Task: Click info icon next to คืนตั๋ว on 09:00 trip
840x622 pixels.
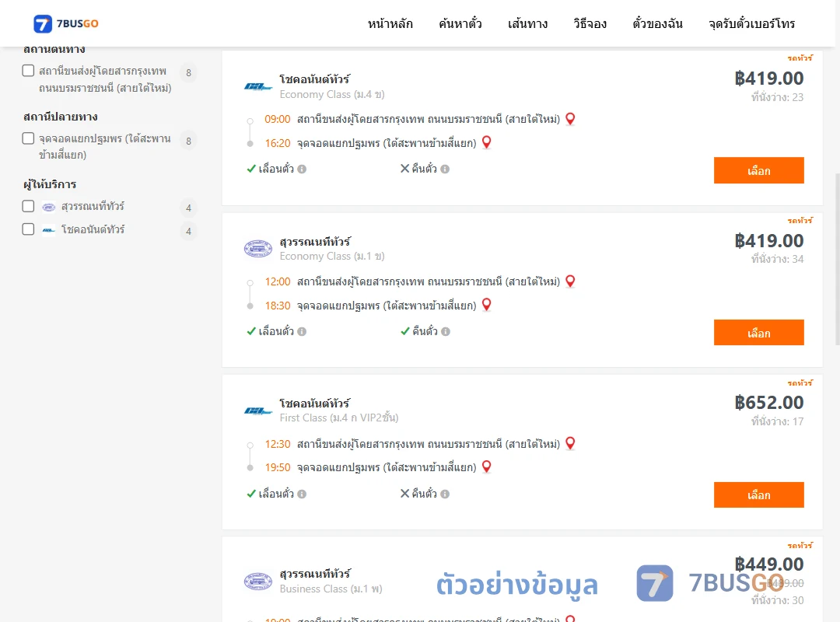Action: click(445, 169)
